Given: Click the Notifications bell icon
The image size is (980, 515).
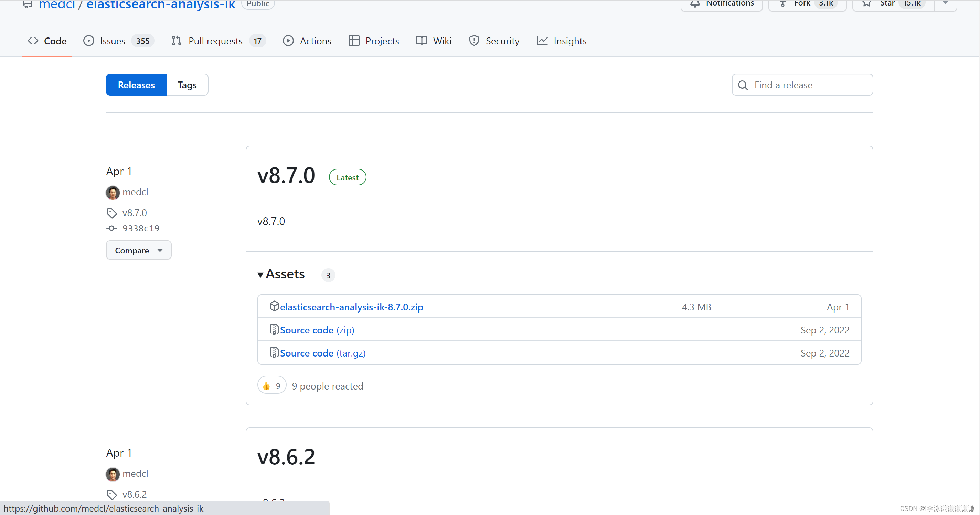Looking at the screenshot, I should [695, 4].
